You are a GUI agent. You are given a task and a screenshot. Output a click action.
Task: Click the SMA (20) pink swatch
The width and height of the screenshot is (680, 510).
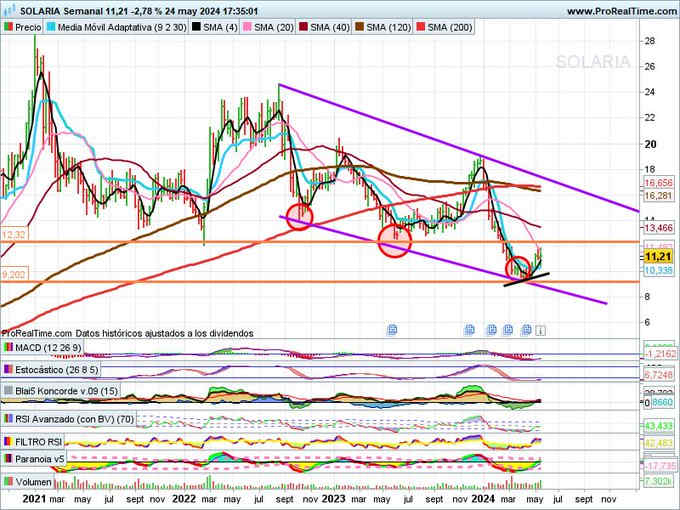coord(247,27)
